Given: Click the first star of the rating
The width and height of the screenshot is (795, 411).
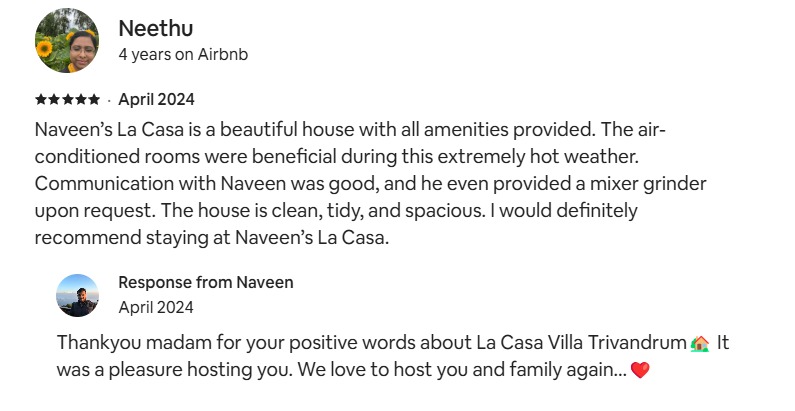Looking at the screenshot, I should [41, 99].
